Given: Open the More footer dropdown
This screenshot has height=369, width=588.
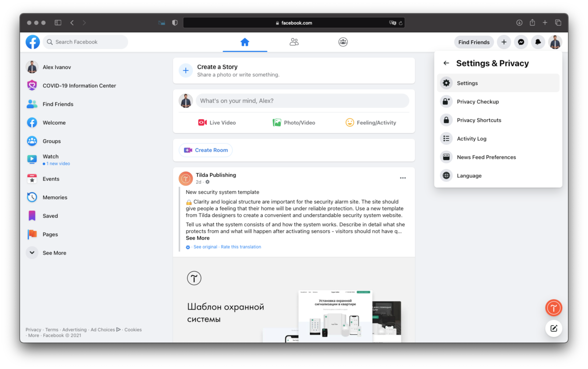Looking at the screenshot, I should click(34, 335).
